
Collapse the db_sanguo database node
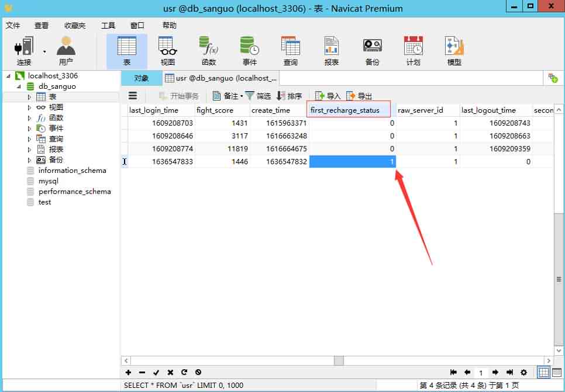(x=19, y=86)
